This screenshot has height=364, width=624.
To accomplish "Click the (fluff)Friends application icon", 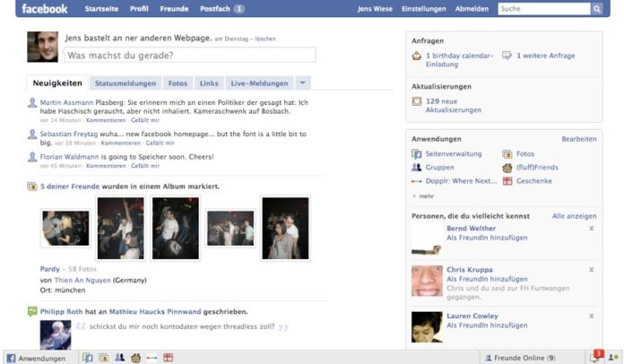I will (507, 168).
